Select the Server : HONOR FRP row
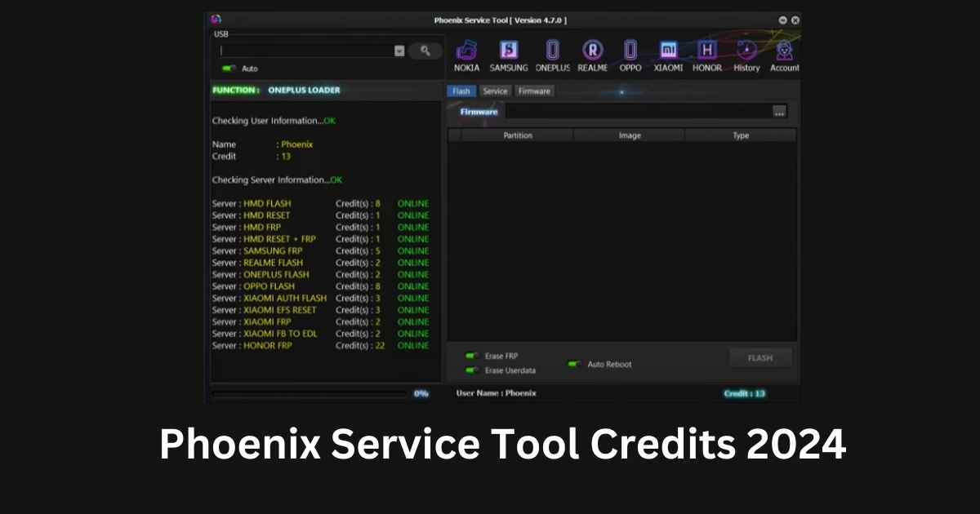The height and width of the screenshot is (514, 980). click(320, 345)
